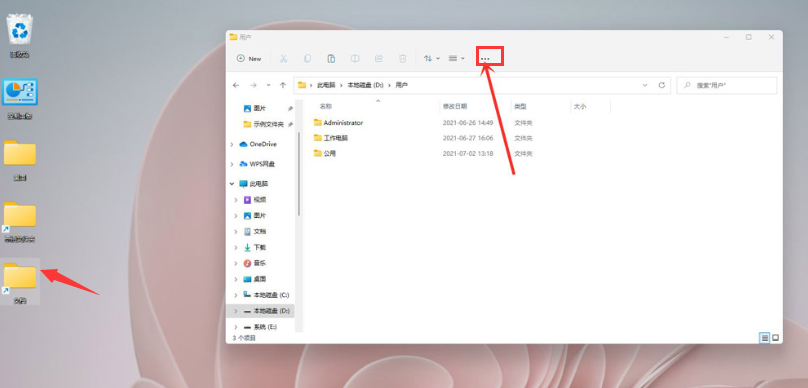This screenshot has height=388, width=808.
Task: Click the New button in the toolbar
Action: [x=249, y=59]
